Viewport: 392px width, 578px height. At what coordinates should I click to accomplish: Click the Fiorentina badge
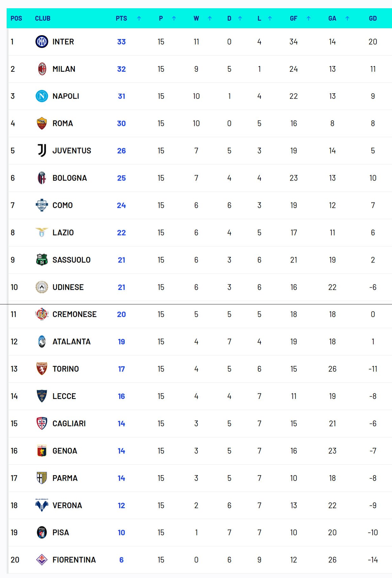(x=42, y=560)
